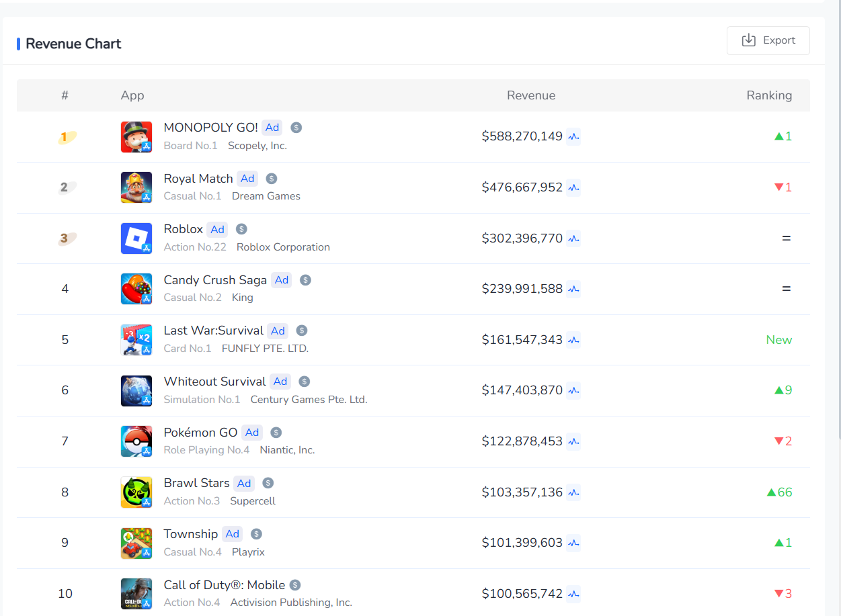Click the dollar icon beside Call of Duty: Mobile

coord(295,585)
